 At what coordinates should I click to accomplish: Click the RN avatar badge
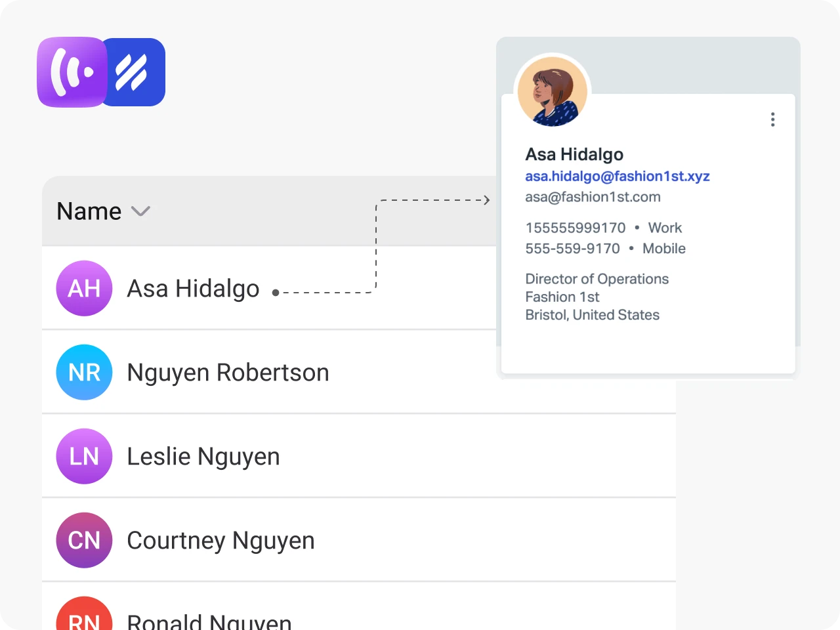click(84, 614)
